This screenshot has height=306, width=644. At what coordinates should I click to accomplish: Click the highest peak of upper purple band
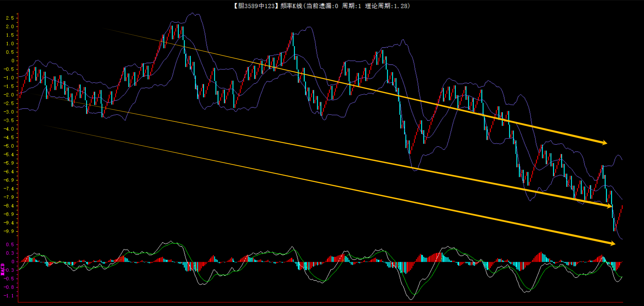(x=193, y=14)
